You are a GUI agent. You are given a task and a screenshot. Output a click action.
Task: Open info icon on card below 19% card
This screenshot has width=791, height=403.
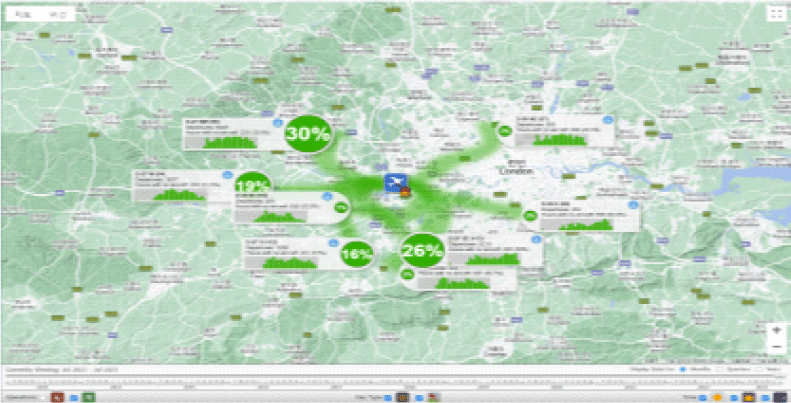(327, 196)
